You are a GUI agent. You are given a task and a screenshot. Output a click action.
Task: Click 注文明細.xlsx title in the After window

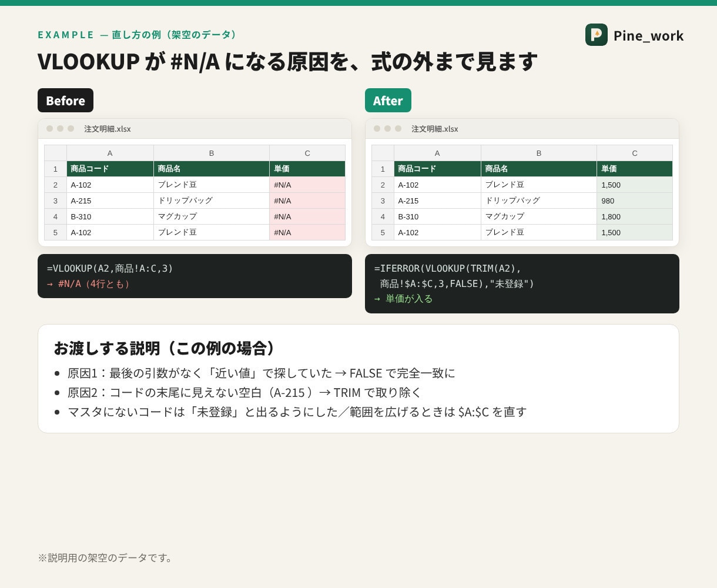[x=435, y=129]
